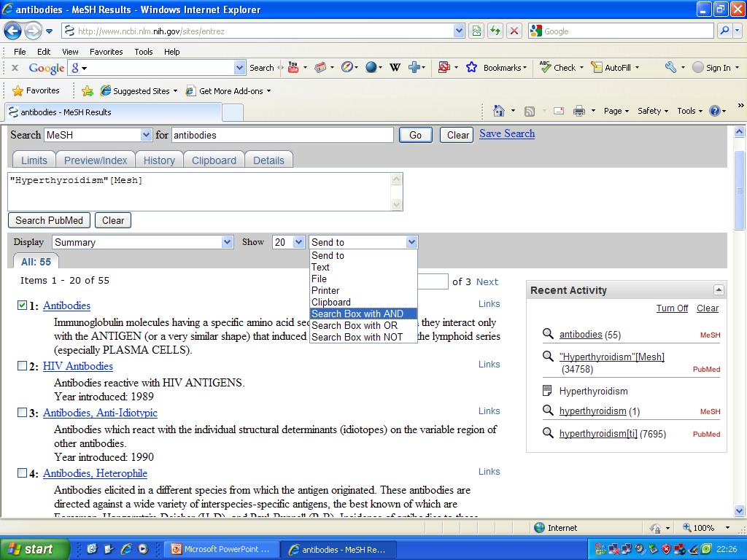Uncheck the checkbox for 1: Antibodies
Image resolution: width=747 pixels, height=560 pixels.
[x=22, y=306]
